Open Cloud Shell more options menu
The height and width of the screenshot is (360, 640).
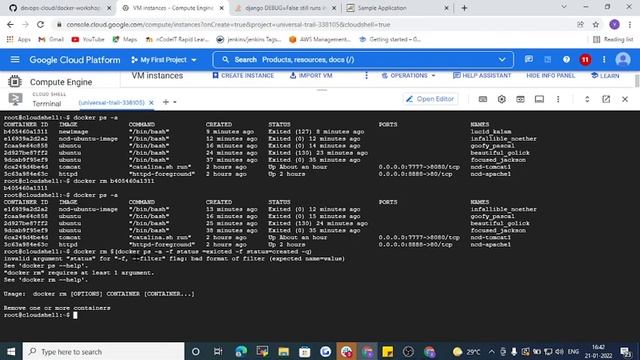click(x=558, y=99)
